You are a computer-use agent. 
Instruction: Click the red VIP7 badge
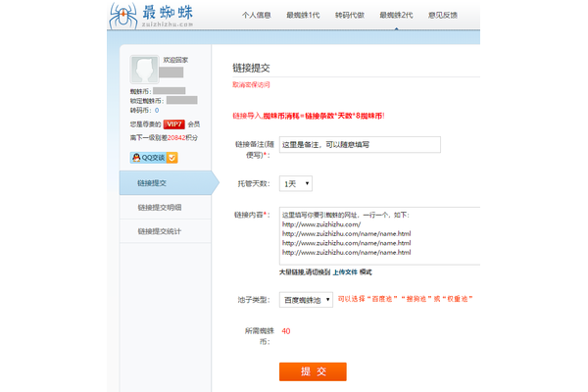tap(175, 124)
